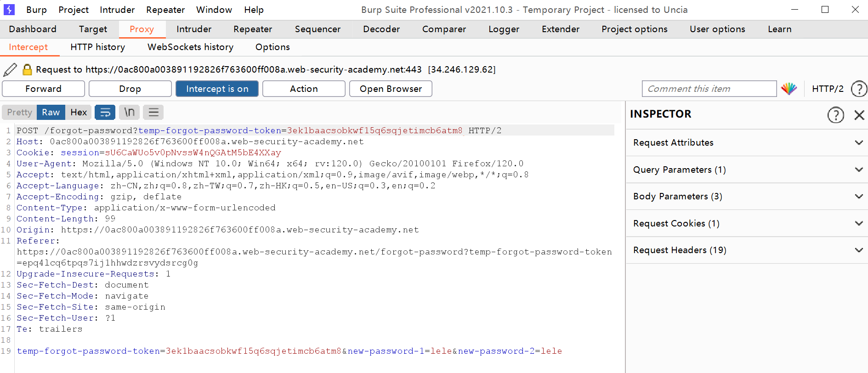Maximize the Burp Suite window
The width and height of the screenshot is (868, 373).
pyautogui.click(x=825, y=10)
